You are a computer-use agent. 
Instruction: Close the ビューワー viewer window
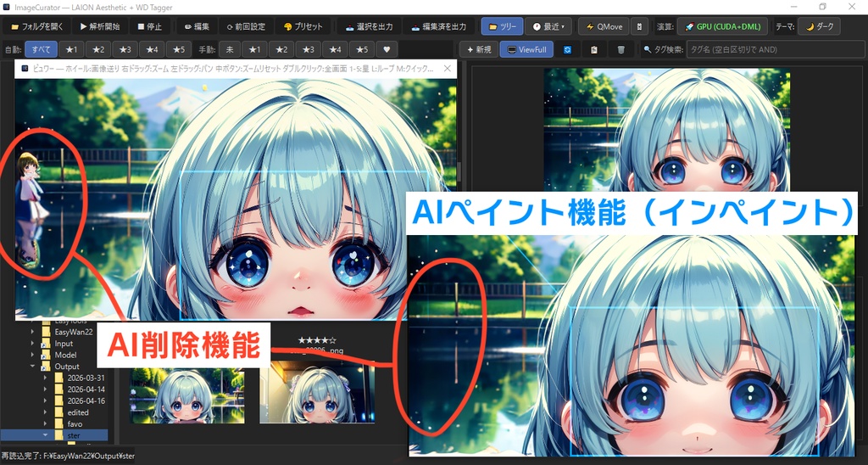[x=448, y=69]
